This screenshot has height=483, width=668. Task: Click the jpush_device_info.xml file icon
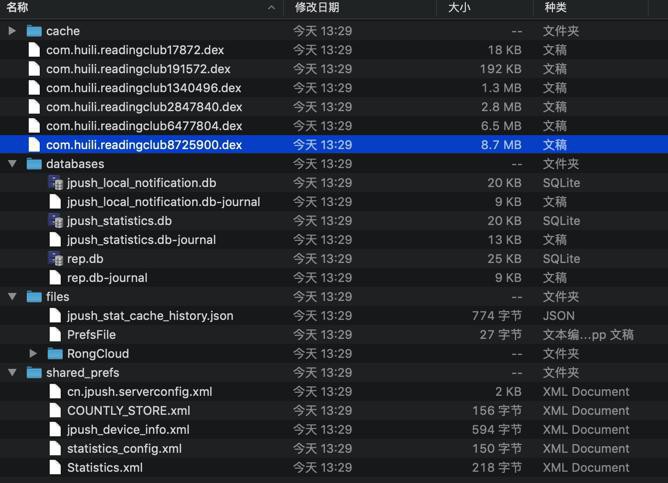[x=55, y=429]
